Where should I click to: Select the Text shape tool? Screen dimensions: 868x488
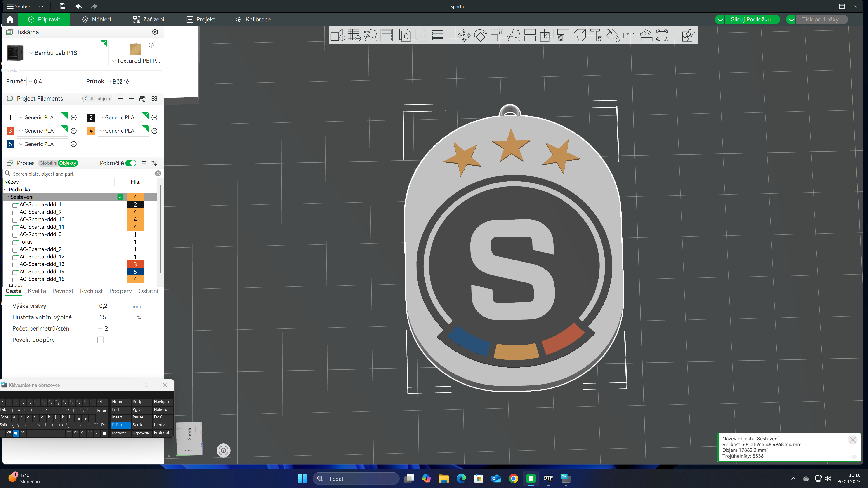596,35
